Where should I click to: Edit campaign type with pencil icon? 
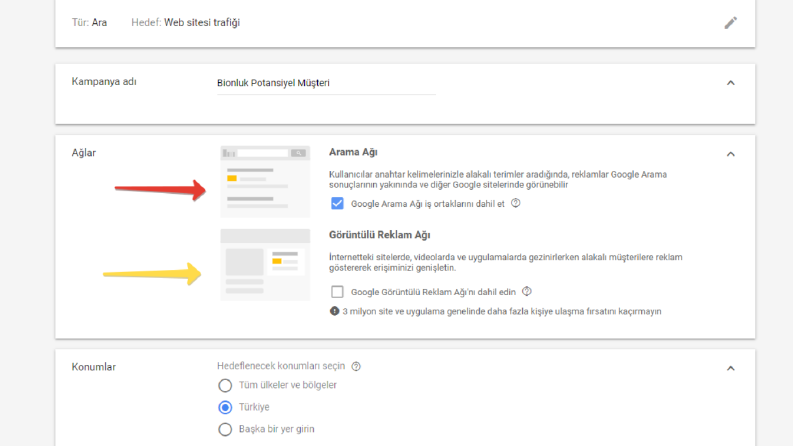pyautogui.click(x=730, y=23)
